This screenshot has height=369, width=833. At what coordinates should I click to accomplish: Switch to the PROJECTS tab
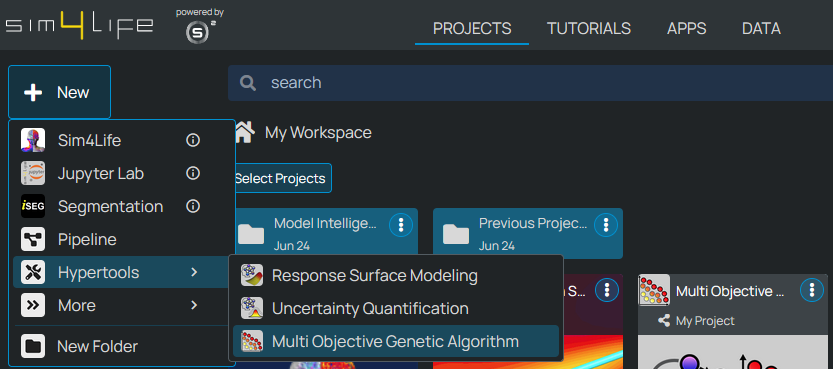point(472,28)
